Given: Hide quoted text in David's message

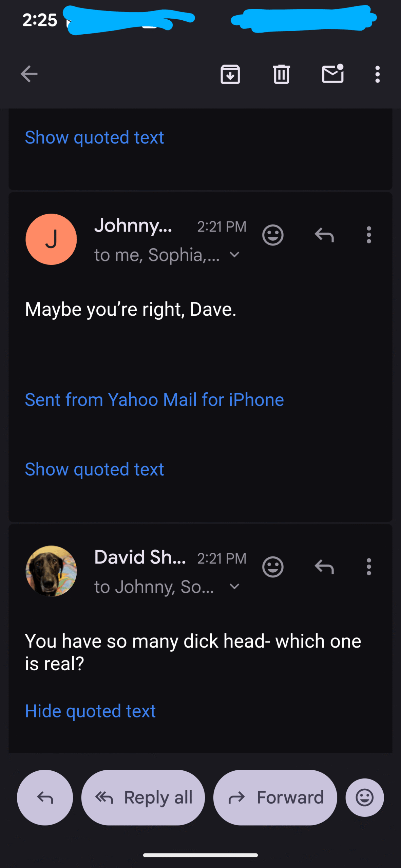Looking at the screenshot, I should click(x=90, y=711).
